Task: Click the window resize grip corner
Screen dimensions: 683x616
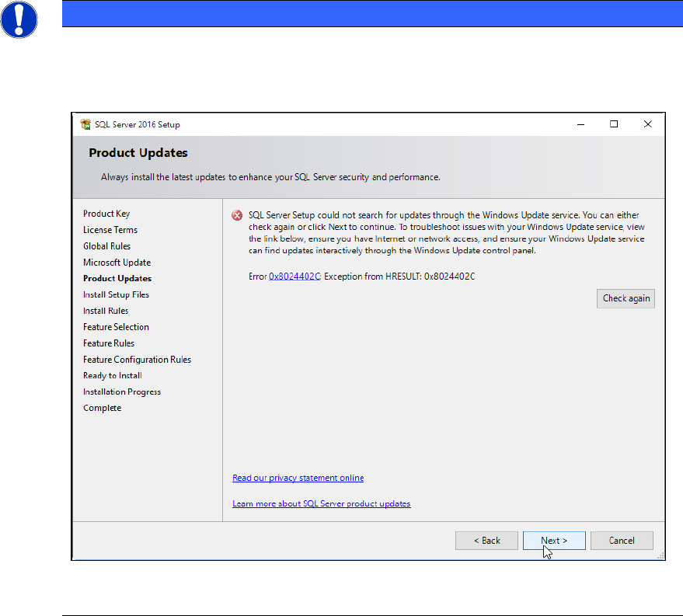Action: 660,555
